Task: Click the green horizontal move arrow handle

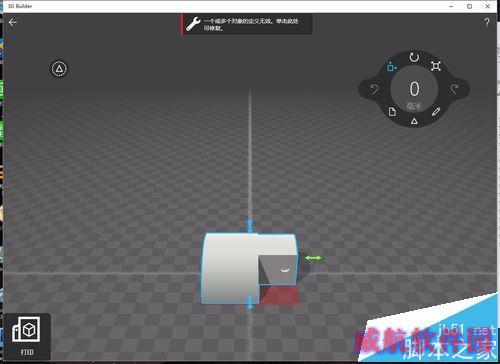Action: 313,258
